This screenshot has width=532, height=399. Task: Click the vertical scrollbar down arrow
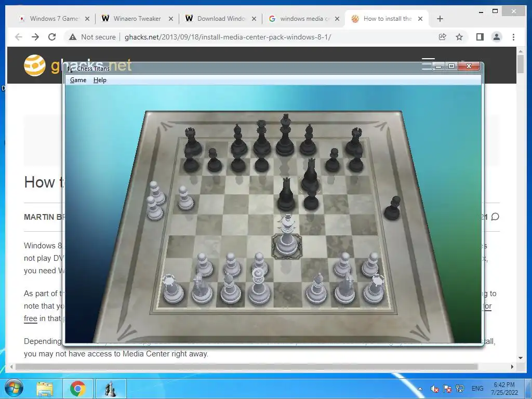(521, 357)
